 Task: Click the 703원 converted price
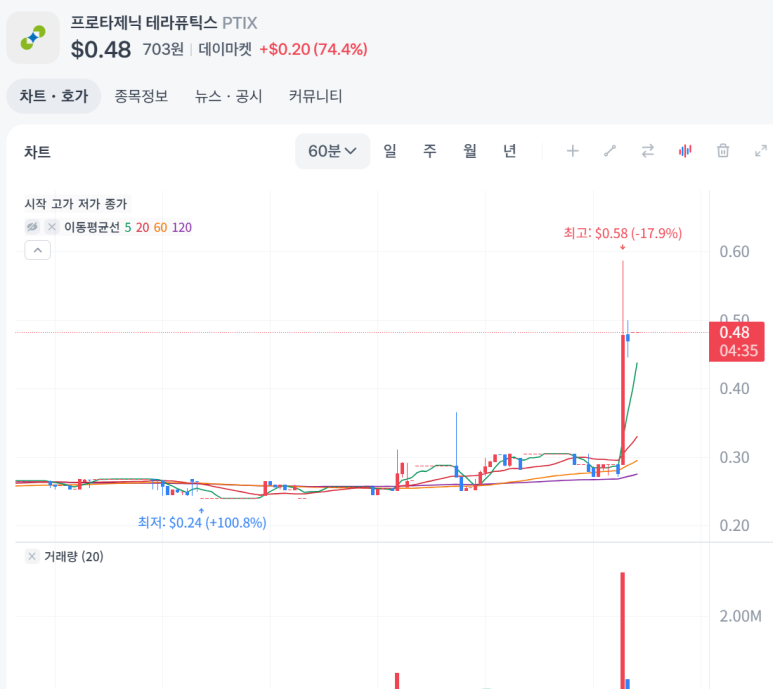163,49
